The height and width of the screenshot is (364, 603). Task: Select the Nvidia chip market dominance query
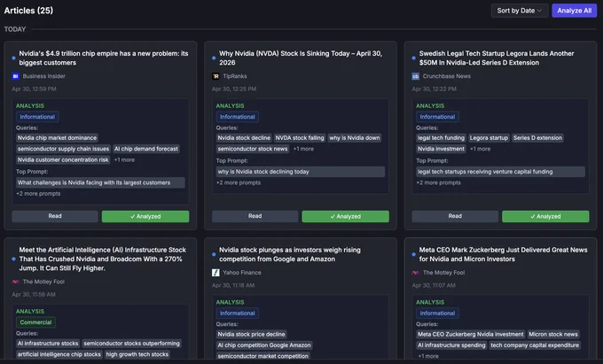point(57,138)
